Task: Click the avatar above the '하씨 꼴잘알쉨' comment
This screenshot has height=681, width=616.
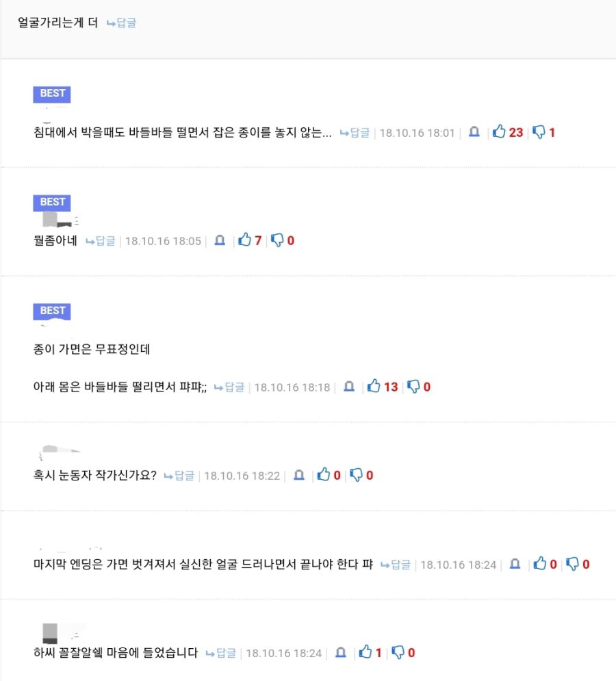Action: point(50,633)
